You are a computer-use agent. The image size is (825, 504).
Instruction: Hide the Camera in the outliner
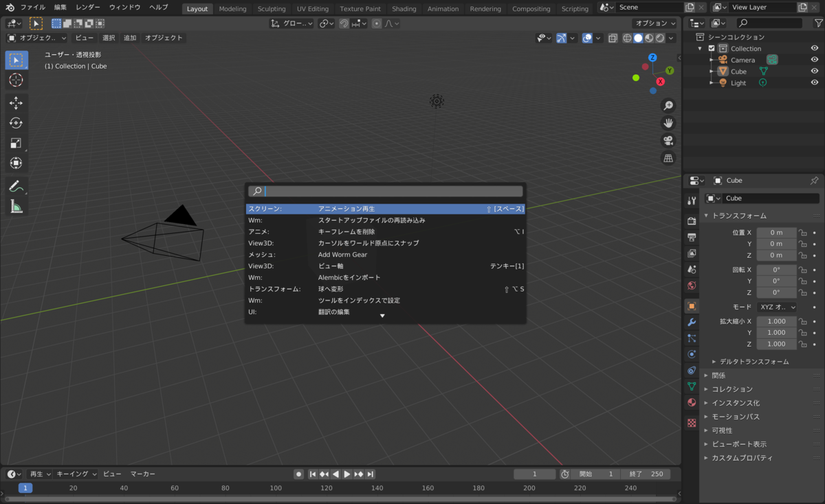pos(815,60)
